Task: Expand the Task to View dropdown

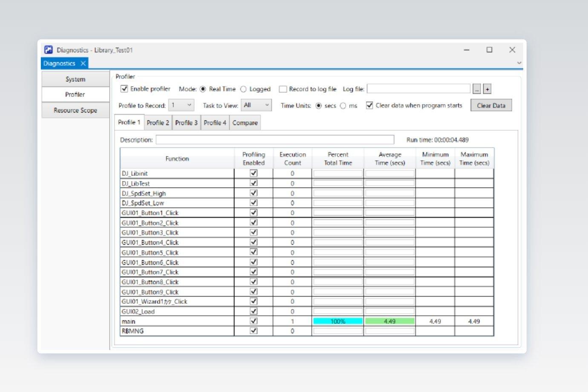Action: [257, 105]
